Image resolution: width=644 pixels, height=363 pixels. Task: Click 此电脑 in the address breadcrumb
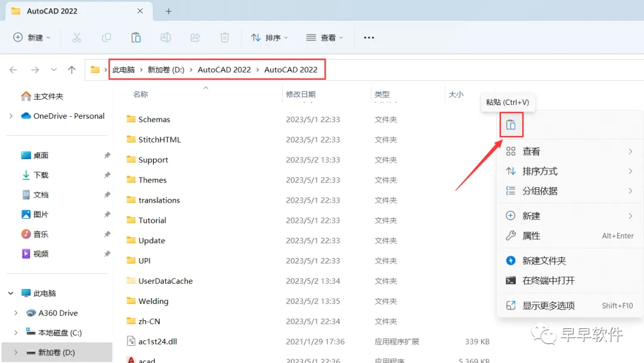click(x=123, y=70)
